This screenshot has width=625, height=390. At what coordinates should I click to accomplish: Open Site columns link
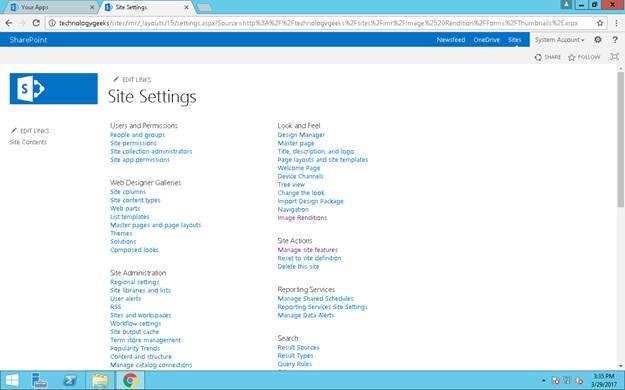[x=128, y=192]
